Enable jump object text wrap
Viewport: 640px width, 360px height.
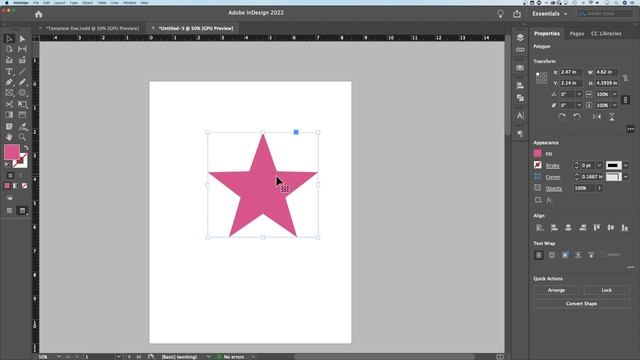578,255
